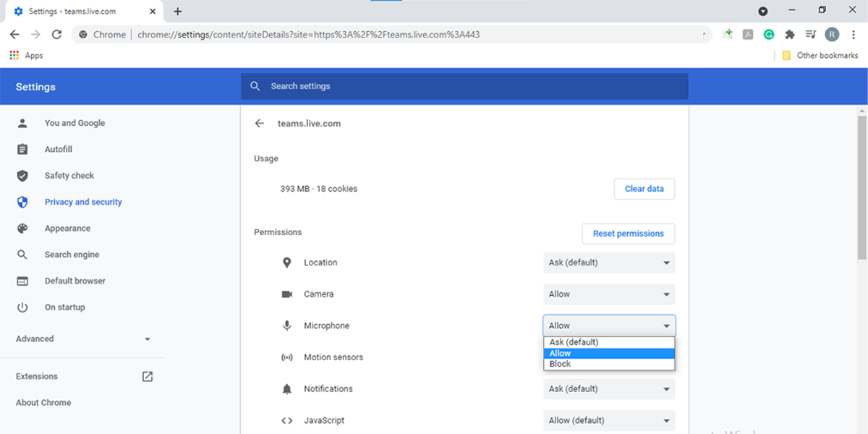Open the media controls icon in toolbar
This screenshot has width=868, height=434.
pos(811,34)
